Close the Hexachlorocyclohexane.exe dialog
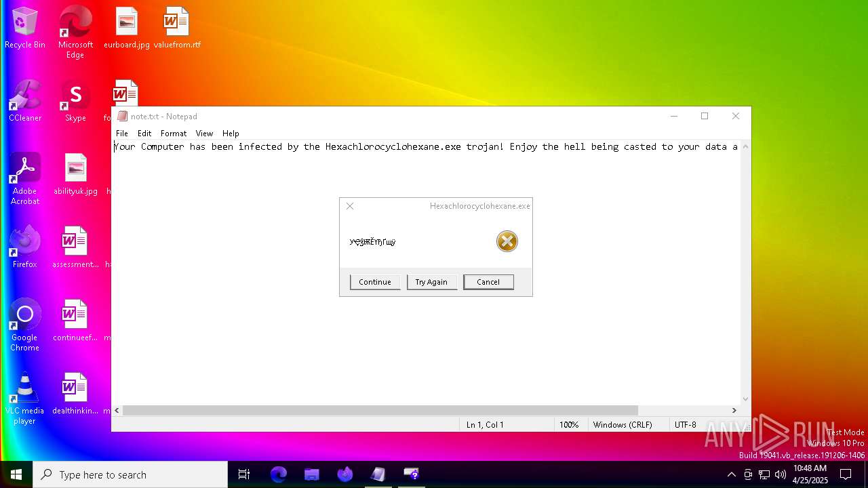 coord(350,206)
